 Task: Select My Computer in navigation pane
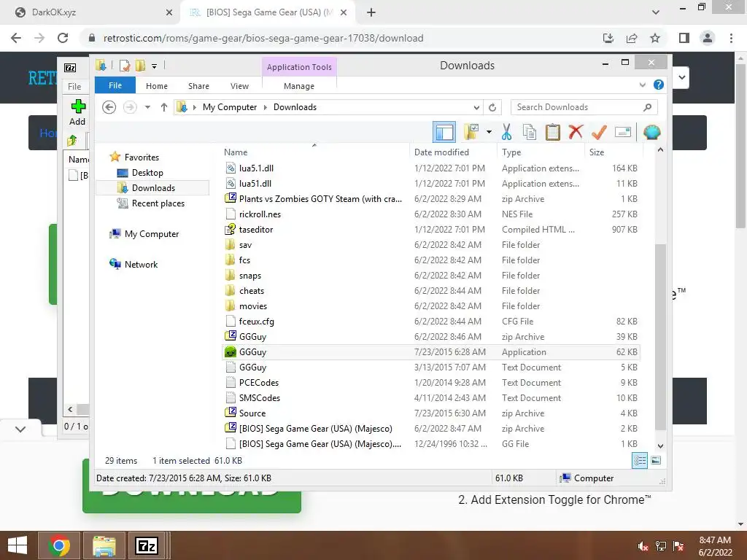coord(152,234)
